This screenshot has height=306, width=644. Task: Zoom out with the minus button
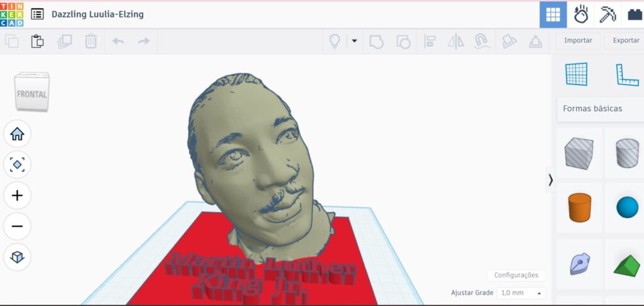coord(17,226)
